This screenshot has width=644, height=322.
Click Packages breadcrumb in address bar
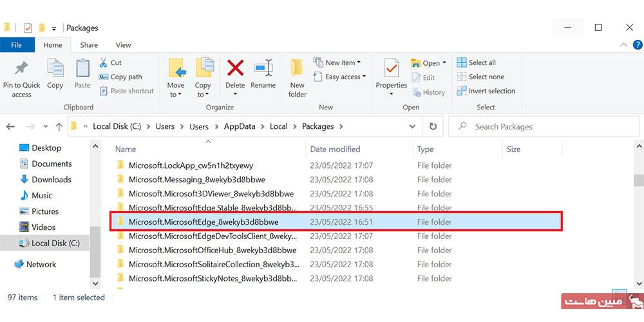[x=318, y=126]
